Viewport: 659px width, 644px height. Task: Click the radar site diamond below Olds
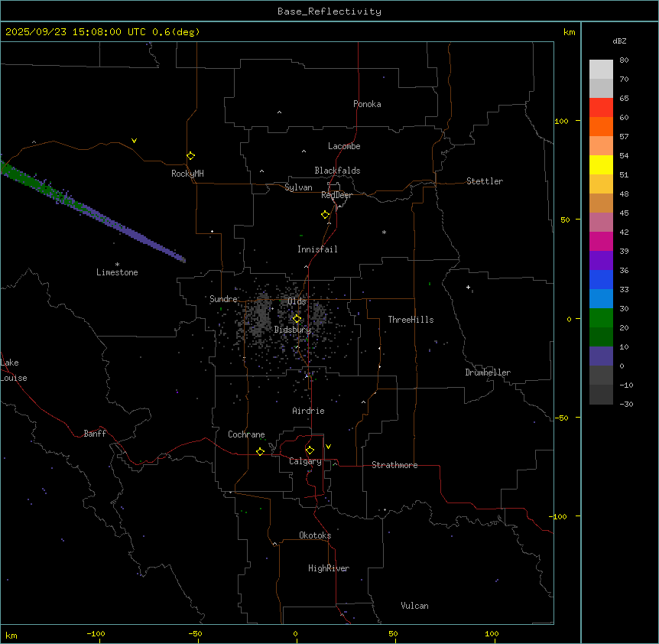click(x=297, y=319)
